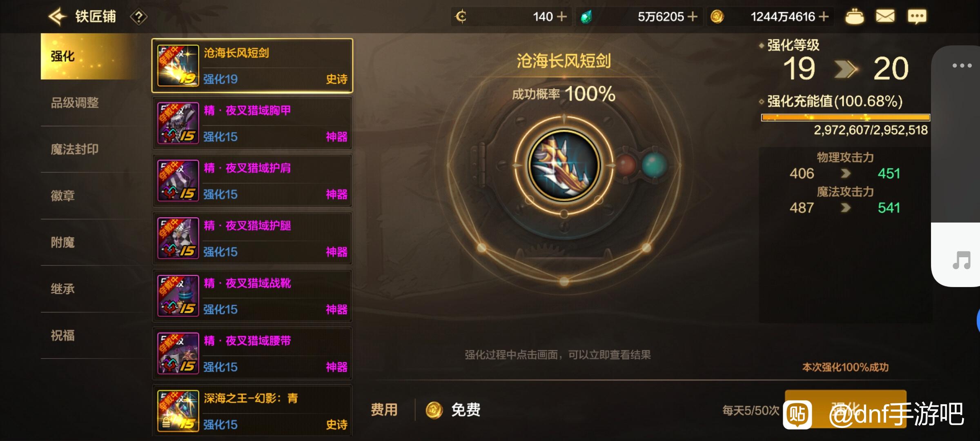Click the orange 强化 button

coord(845,409)
